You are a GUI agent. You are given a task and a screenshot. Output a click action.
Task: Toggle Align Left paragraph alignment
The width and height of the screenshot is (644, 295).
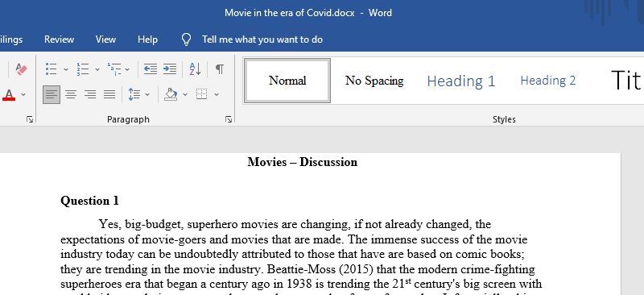(52, 94)
